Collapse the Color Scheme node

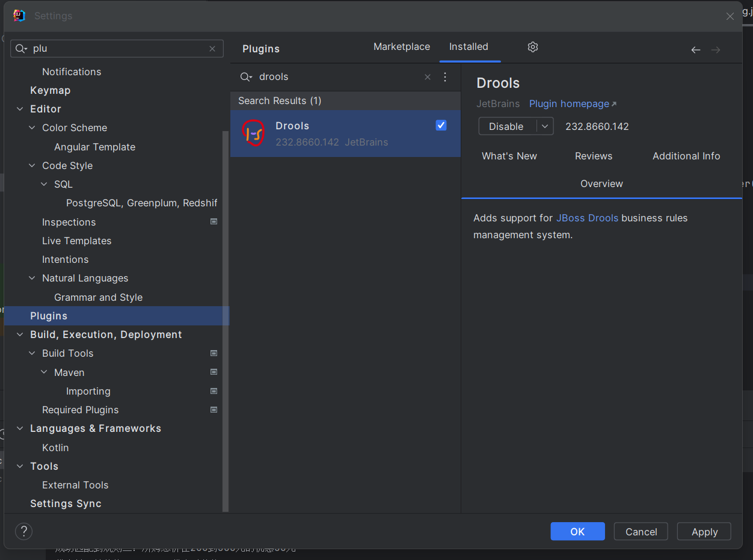(x=32, y=128)
